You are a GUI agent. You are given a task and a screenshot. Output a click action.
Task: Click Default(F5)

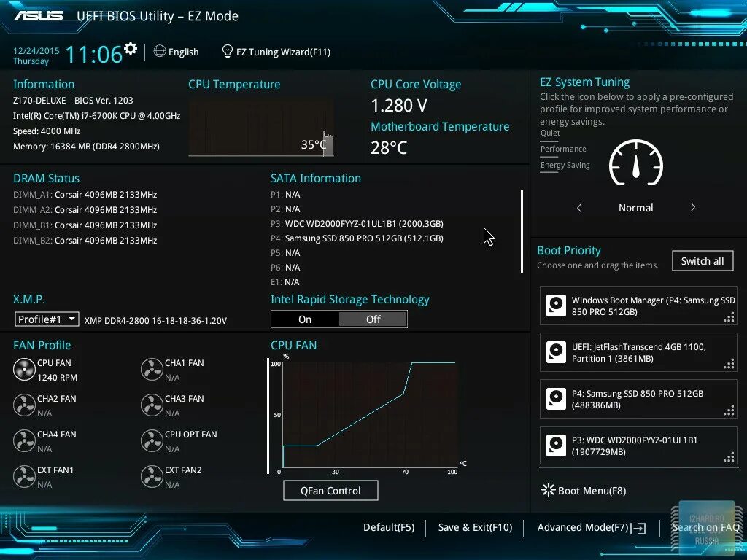coord(389,527)
